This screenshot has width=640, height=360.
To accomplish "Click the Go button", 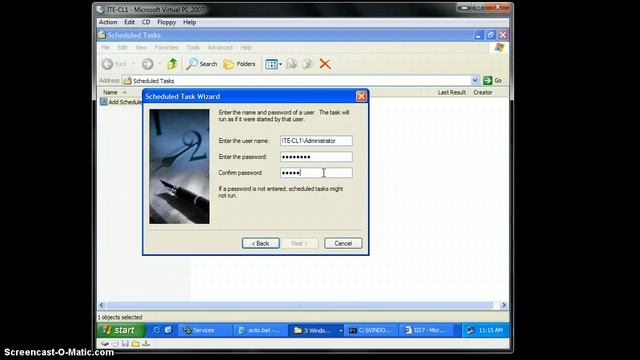I will pyautogui.click(x=493, y=80).
